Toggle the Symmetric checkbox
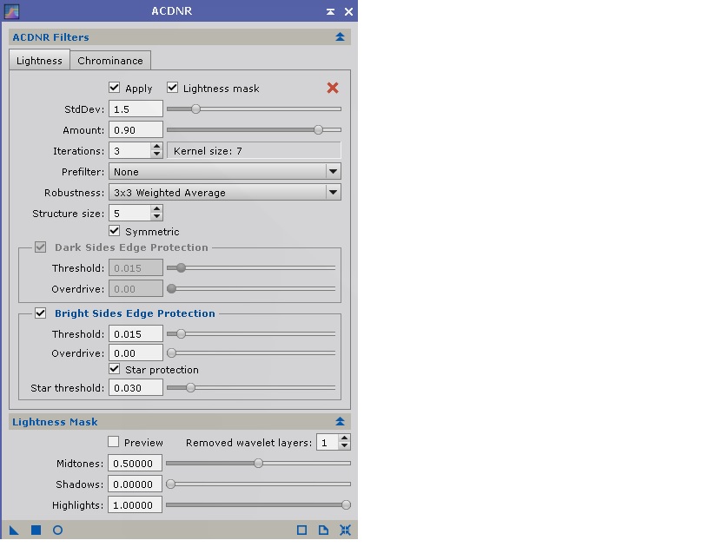The image size is (728, 560). click(x=115, y=231)
